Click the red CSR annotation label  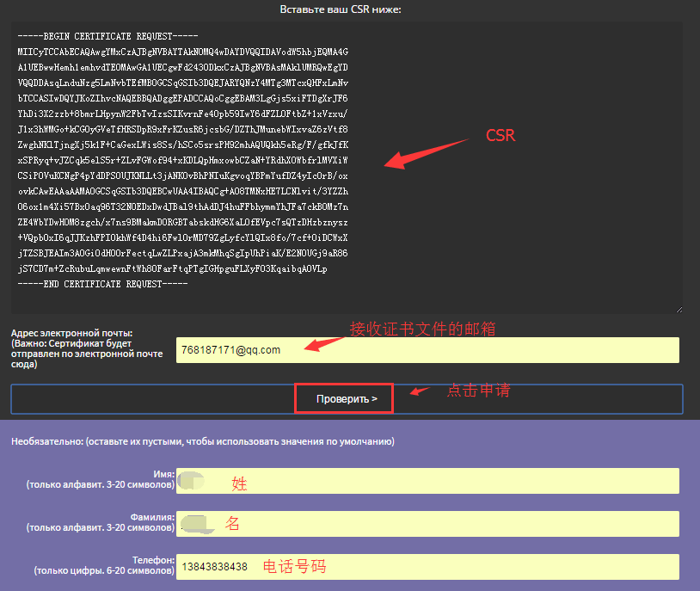coord(500,135)
